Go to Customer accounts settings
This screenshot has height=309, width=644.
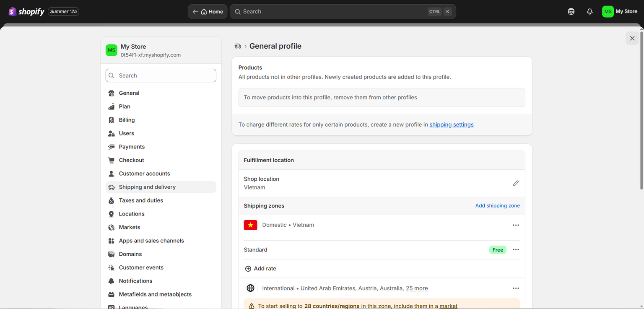tap(161, 174)
